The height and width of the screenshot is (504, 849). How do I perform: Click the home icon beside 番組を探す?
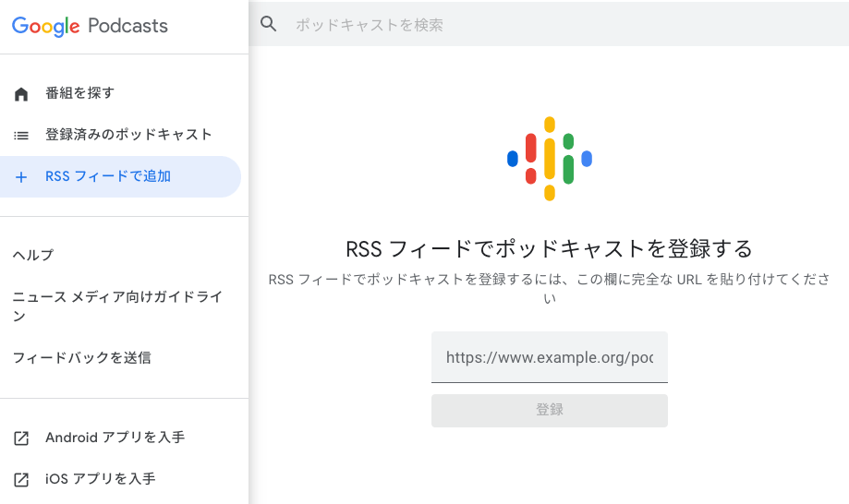[21, 94]
